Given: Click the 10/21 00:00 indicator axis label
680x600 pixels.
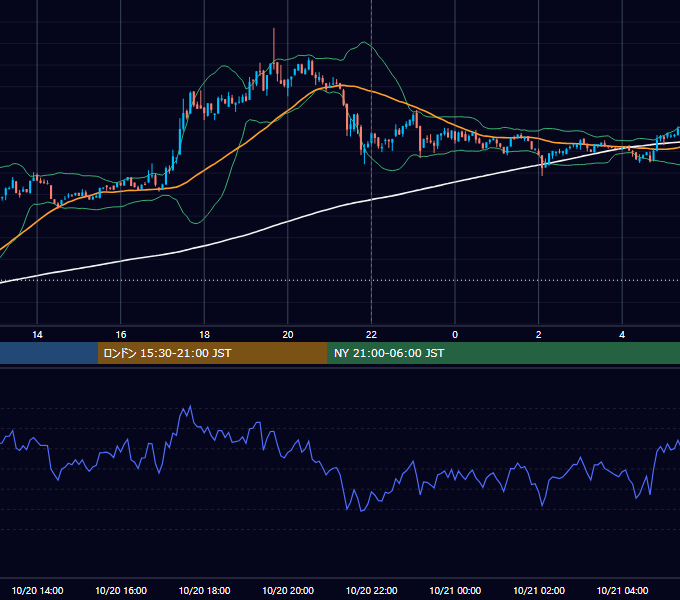Looking at the screenshot, I should tap(455, 590).
